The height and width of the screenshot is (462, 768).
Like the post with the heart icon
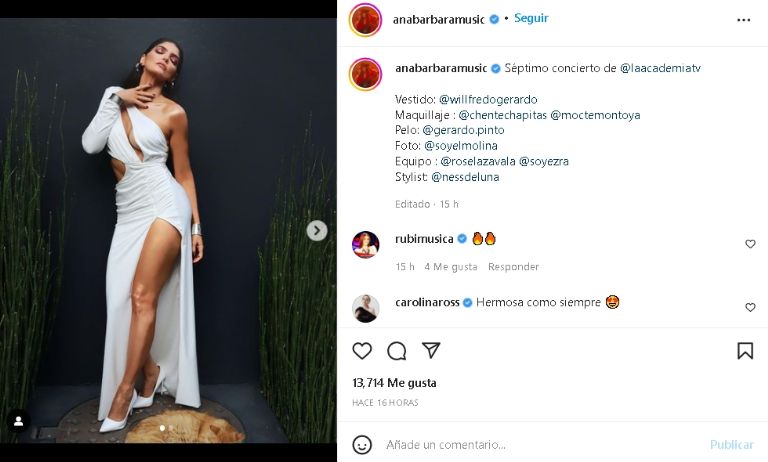point(362,351)
